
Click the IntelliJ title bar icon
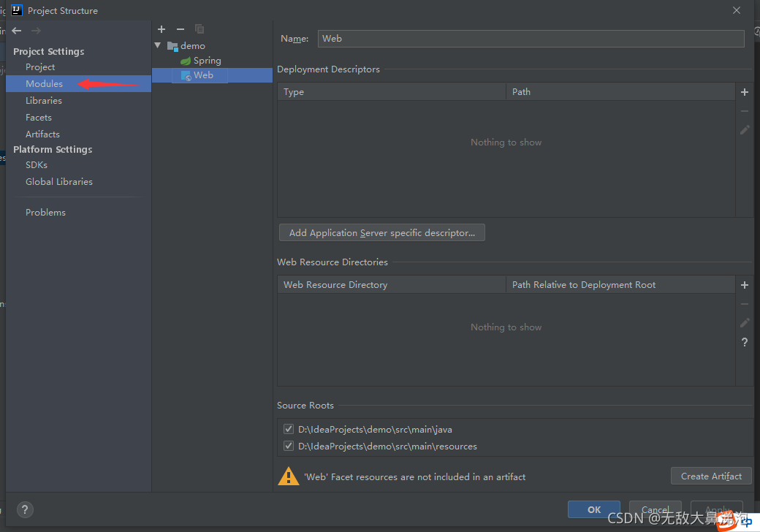[x=17, y=10]
